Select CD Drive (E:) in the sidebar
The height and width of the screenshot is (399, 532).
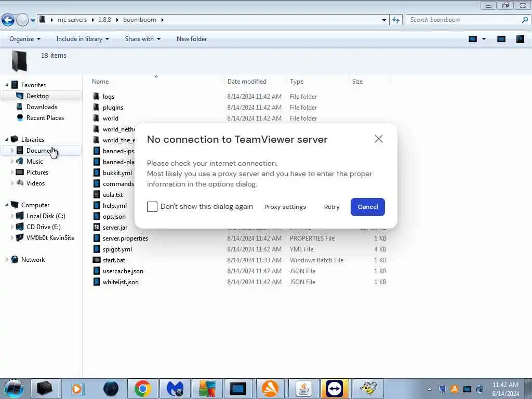point(44,227)
